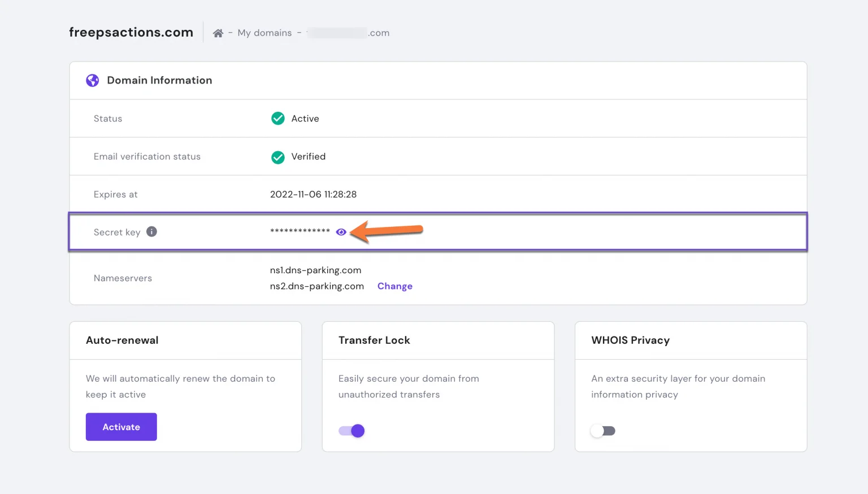The width and height of the screenshot is (868, 494).
Task: Click the Secret key info icon
Action: pos(151,231)
